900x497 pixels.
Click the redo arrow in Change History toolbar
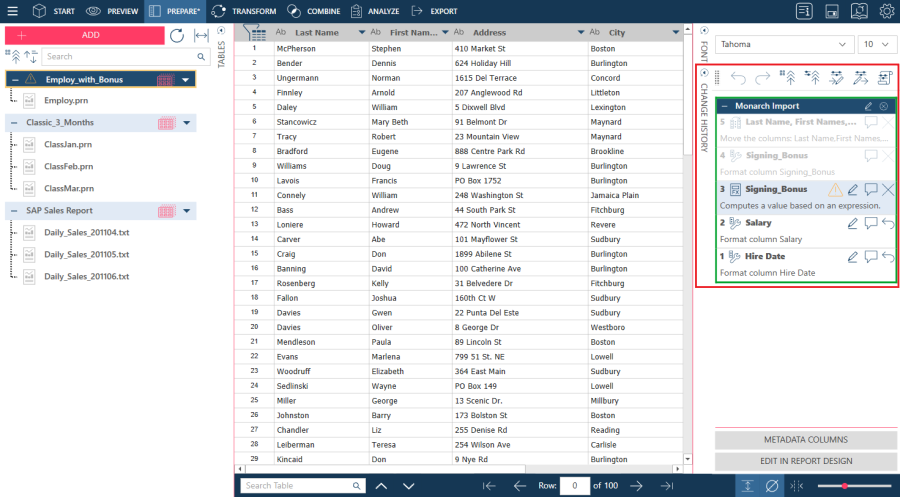pyautogui.click(x=762, y=77)
